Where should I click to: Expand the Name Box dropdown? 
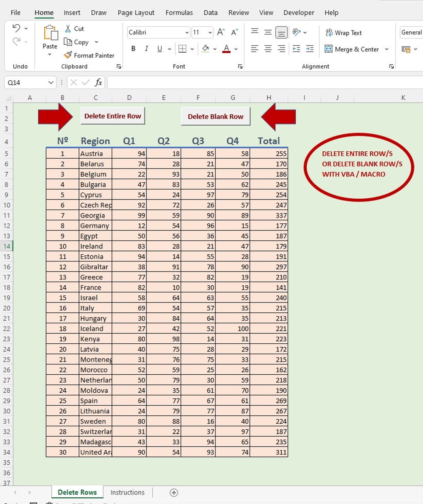pos(50,83)
